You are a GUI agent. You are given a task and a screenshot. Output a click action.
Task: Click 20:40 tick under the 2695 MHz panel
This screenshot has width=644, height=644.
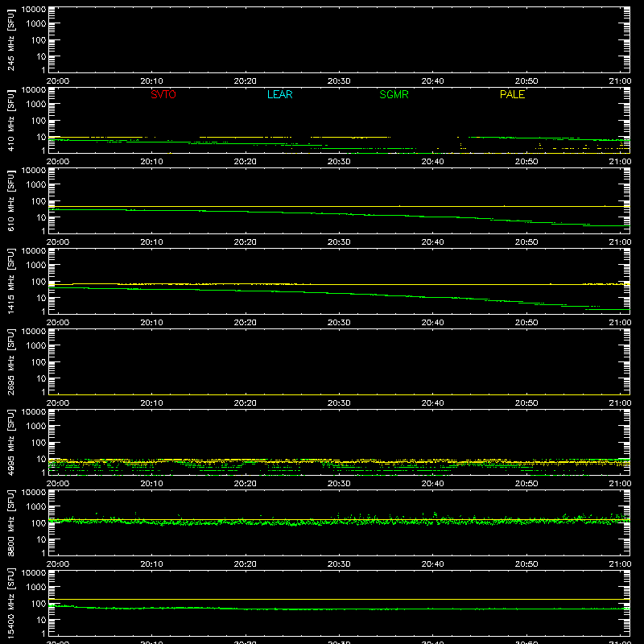click(432, 403)
